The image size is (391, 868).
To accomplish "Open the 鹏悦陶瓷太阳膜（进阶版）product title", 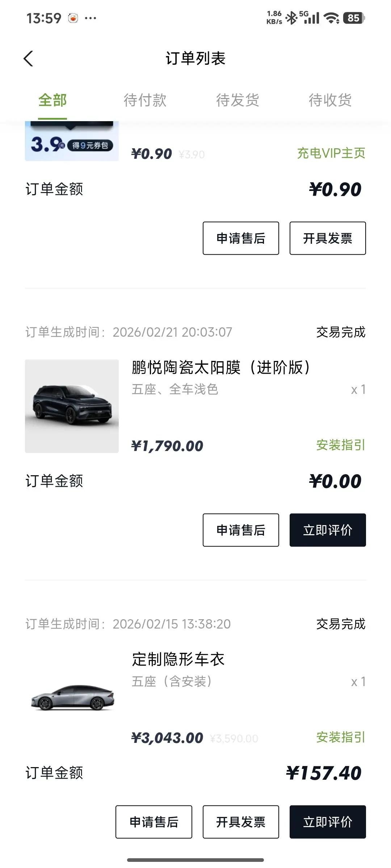I will click(221, 368).
